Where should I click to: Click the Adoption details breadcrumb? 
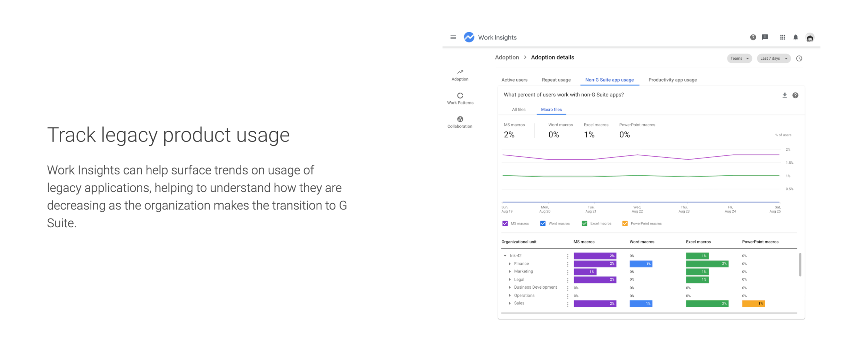coord(552,57)
